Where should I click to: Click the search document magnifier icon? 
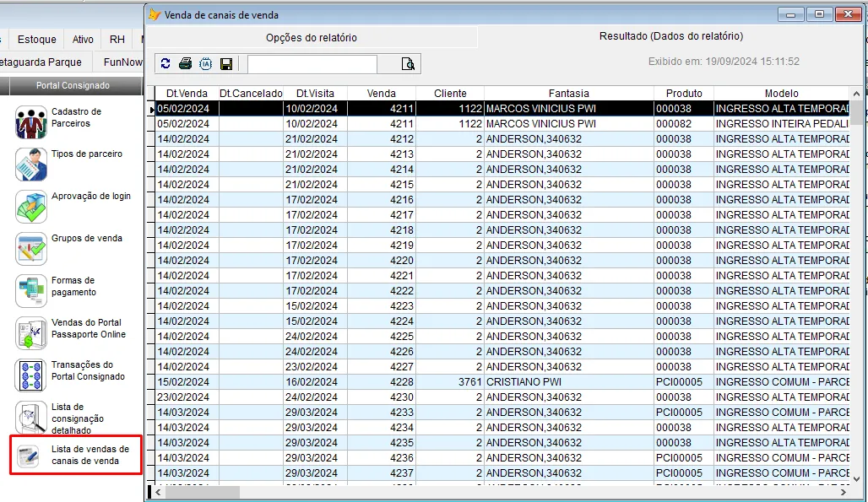pyautogui.click(x=409, y=64)
